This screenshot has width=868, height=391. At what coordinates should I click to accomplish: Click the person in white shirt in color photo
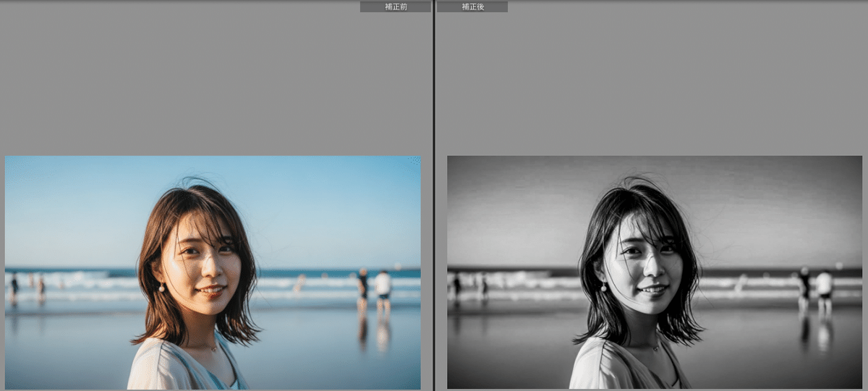[383, 285]
